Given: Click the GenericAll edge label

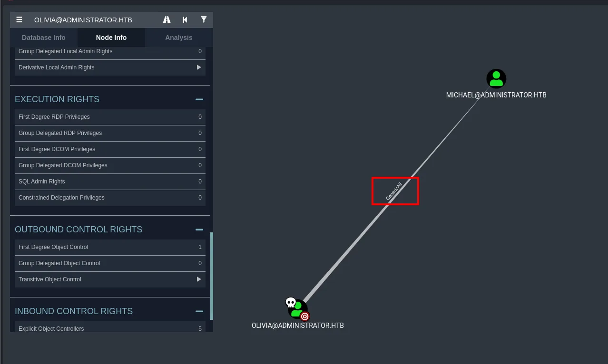Looking at the screenshot, I should coord(394,191).
